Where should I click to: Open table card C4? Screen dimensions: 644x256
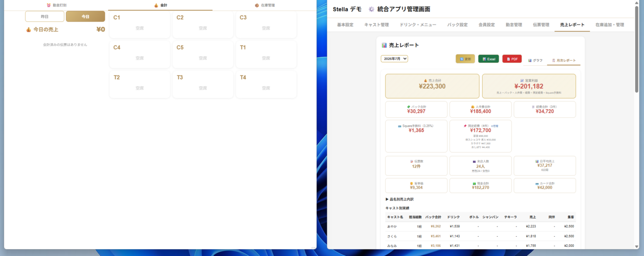(139, 54)
